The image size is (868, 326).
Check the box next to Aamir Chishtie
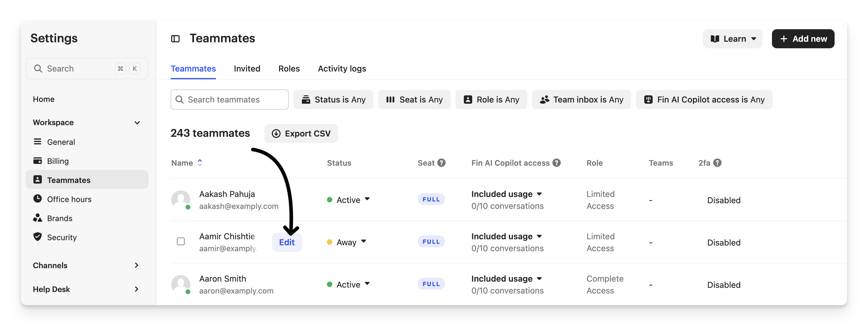(180, 241)
